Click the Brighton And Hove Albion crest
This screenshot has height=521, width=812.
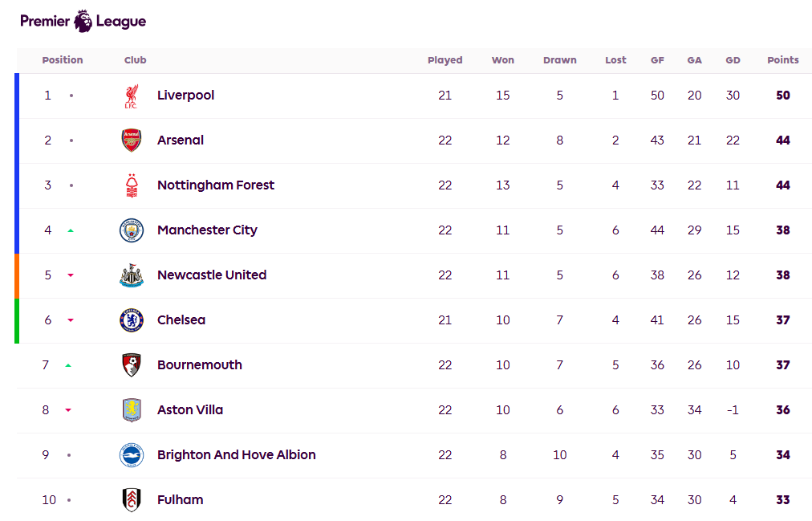click(x=131, y=455)
